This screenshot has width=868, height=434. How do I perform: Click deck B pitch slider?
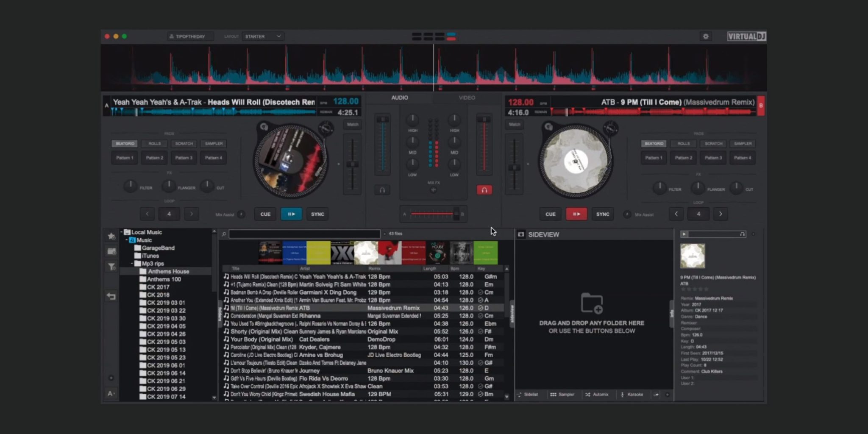click(514, 164)
